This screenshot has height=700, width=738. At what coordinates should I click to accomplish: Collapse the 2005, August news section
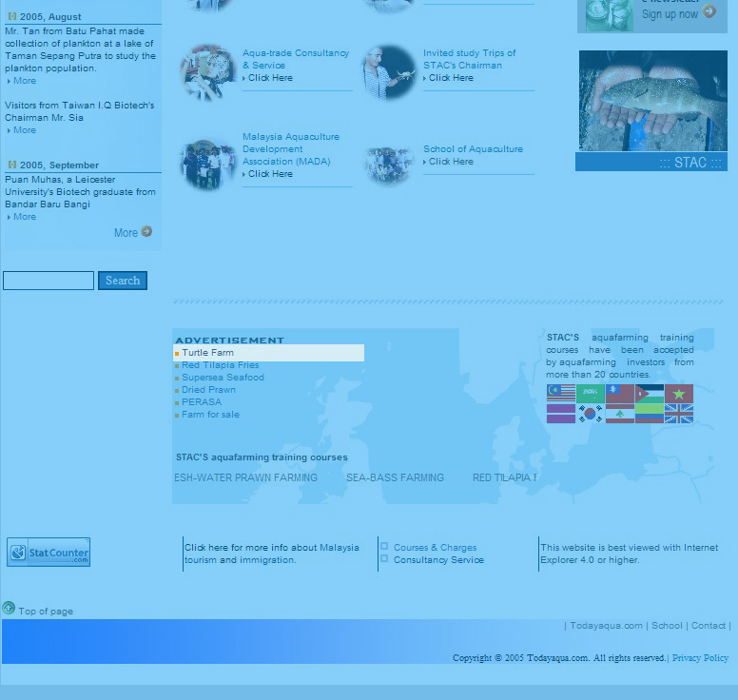(12, 16)
